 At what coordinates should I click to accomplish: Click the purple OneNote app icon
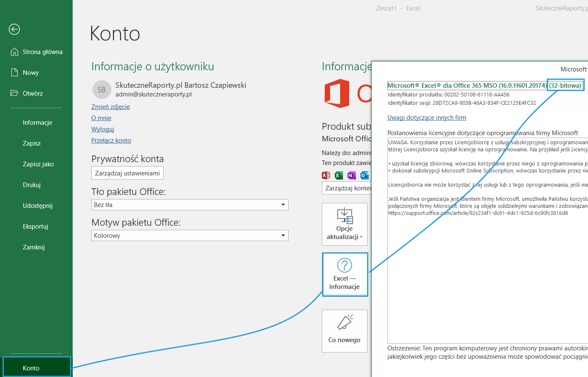click(352, 175)
